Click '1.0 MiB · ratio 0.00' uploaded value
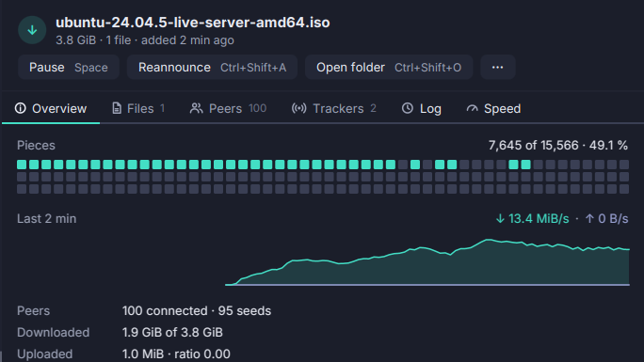 pyautogui.click(x=176, y=354)
